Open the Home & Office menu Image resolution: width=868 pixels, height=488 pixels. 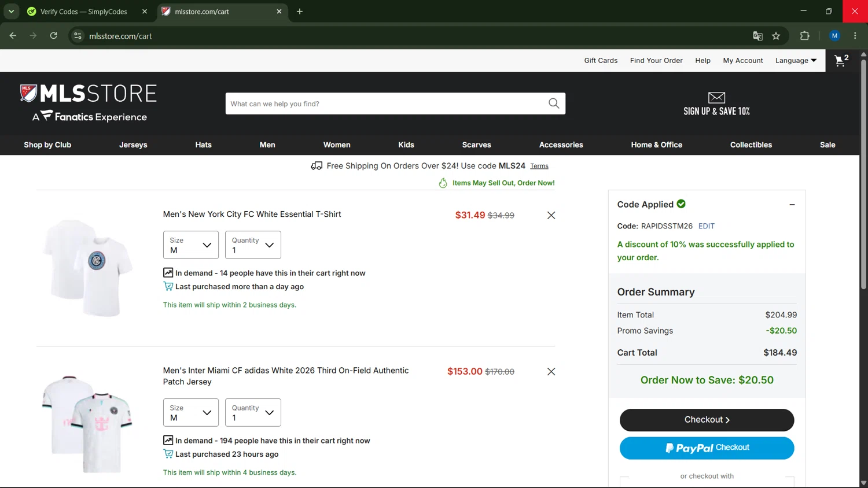click(657, 145)
